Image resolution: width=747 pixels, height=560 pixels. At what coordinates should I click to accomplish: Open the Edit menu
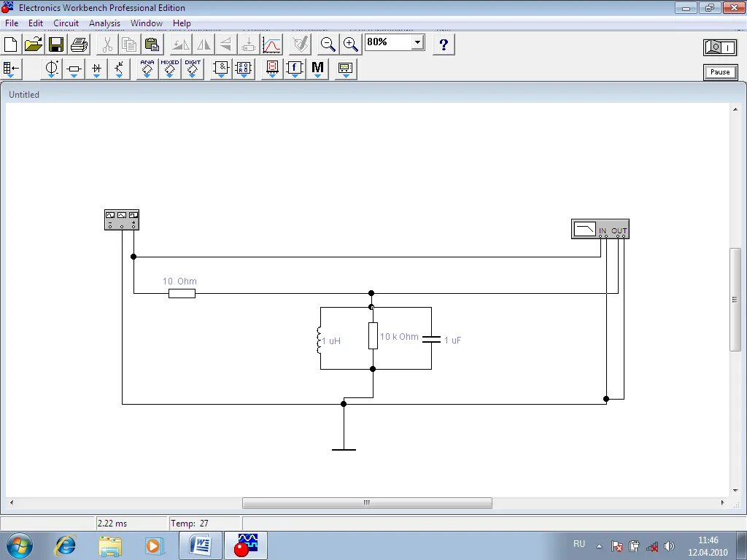tap(35, 23)
